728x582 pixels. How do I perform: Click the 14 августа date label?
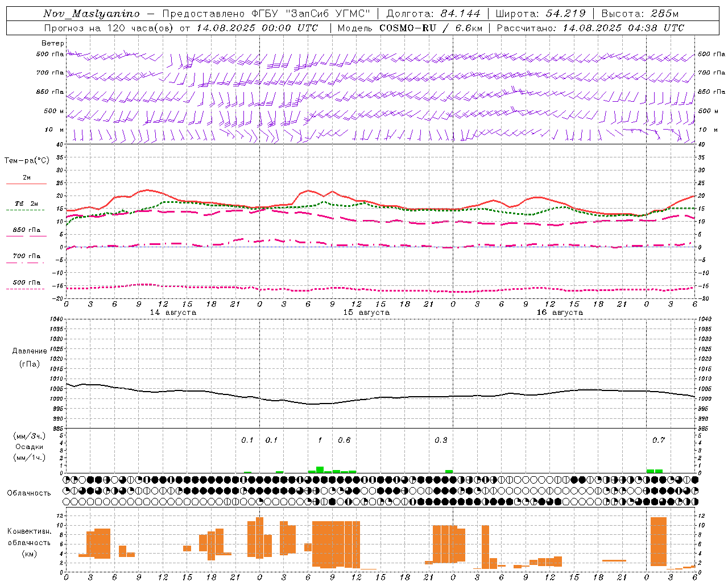(x=173, y=313)
